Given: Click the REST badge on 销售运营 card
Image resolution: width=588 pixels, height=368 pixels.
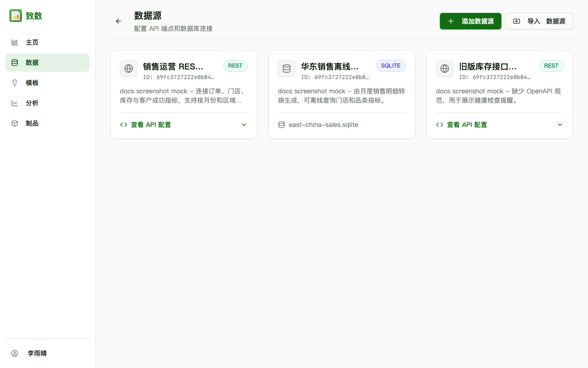Looking at the screenshot, I should click(x=235, y=66).
